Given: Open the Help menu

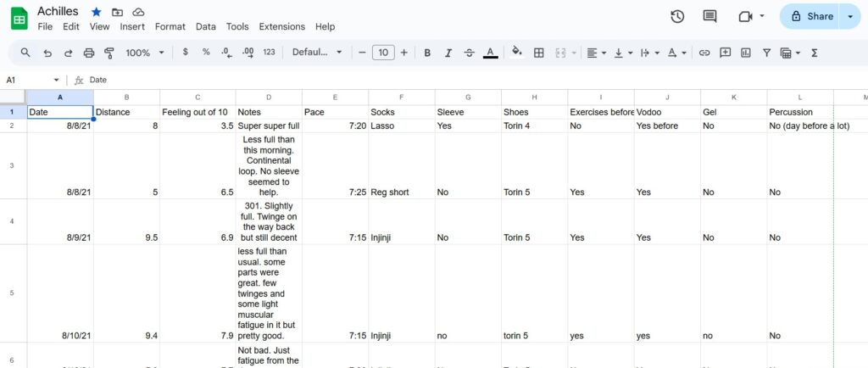Looking at the screenshot, I should [x=325, y=26].
